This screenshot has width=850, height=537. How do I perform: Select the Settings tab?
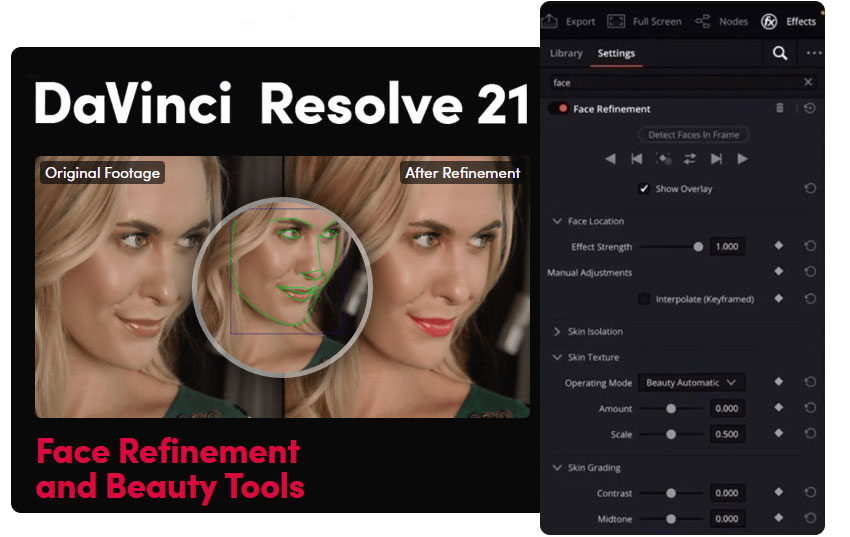616,53
